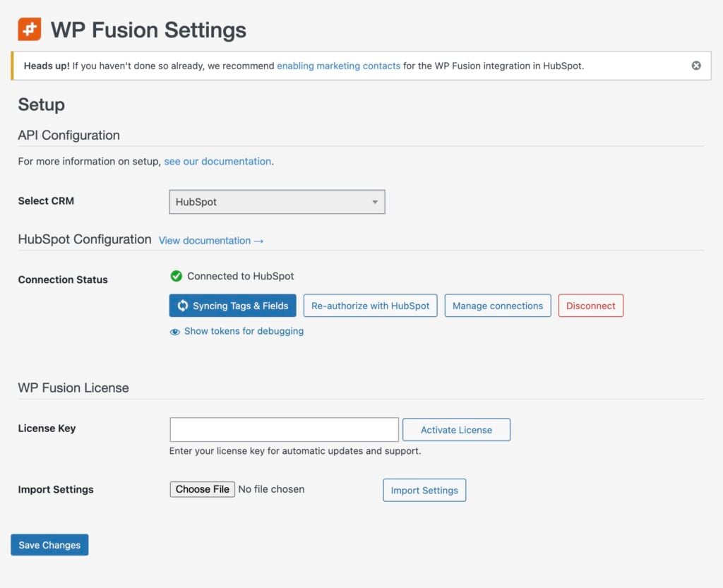The height and width of the screenshot is (588, 723).
Task: Click the orange WP Fusion logo icon
Action: (30, 29)
